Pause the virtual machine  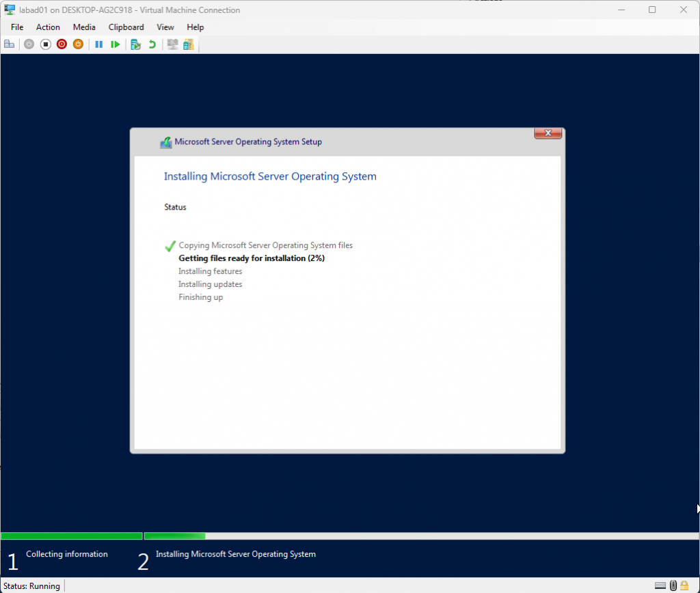[99, 44]
